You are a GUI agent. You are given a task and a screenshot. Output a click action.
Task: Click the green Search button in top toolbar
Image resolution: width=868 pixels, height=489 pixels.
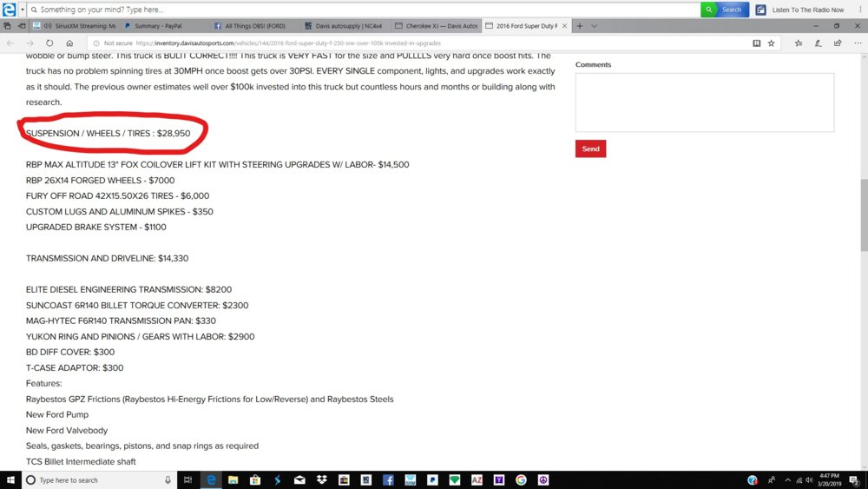pos(725,10)
